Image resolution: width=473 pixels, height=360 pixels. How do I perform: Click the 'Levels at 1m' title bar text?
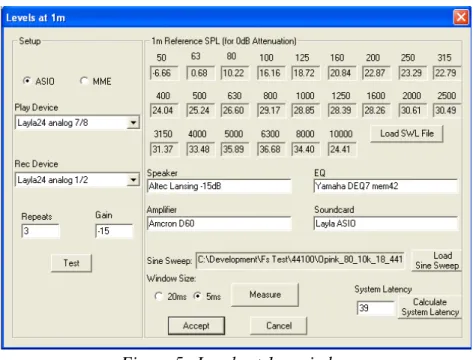35,18
